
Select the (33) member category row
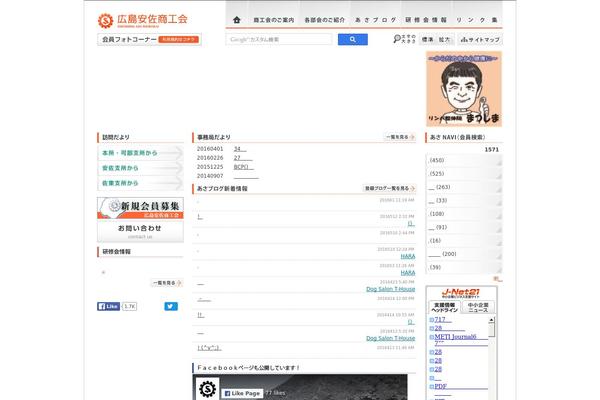pyautogui.click(x=464, y=201)
